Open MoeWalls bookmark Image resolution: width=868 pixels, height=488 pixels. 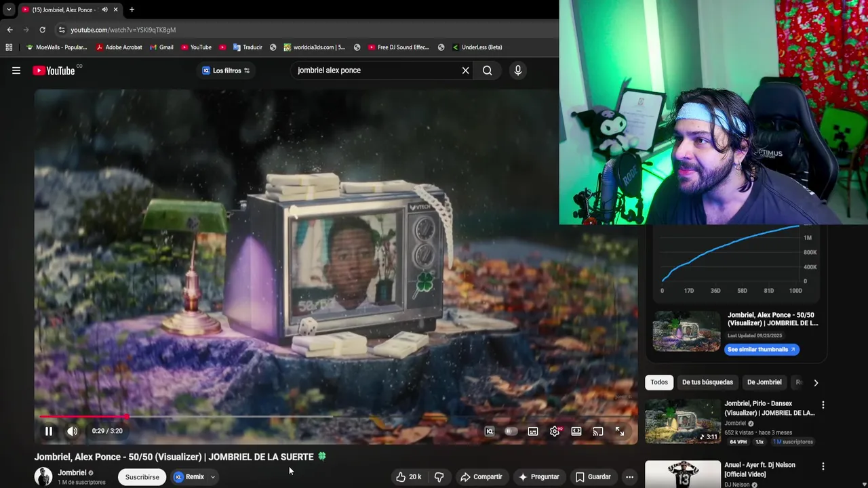coord(56,47)
